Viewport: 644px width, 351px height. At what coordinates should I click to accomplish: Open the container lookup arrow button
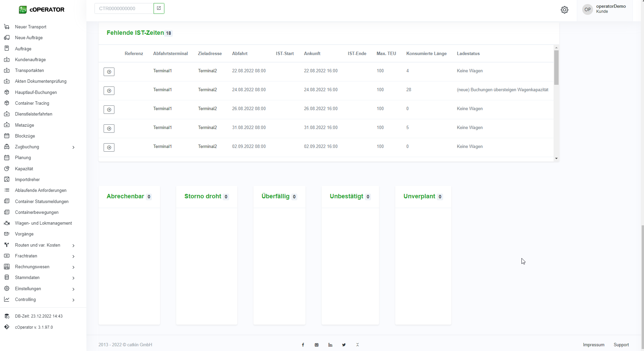(x=159, y=8)
